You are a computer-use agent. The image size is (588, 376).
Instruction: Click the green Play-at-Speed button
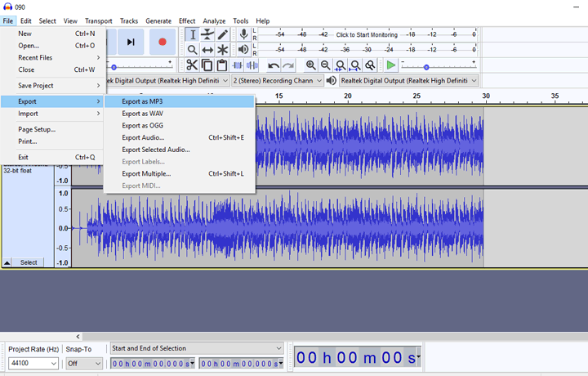391,65
